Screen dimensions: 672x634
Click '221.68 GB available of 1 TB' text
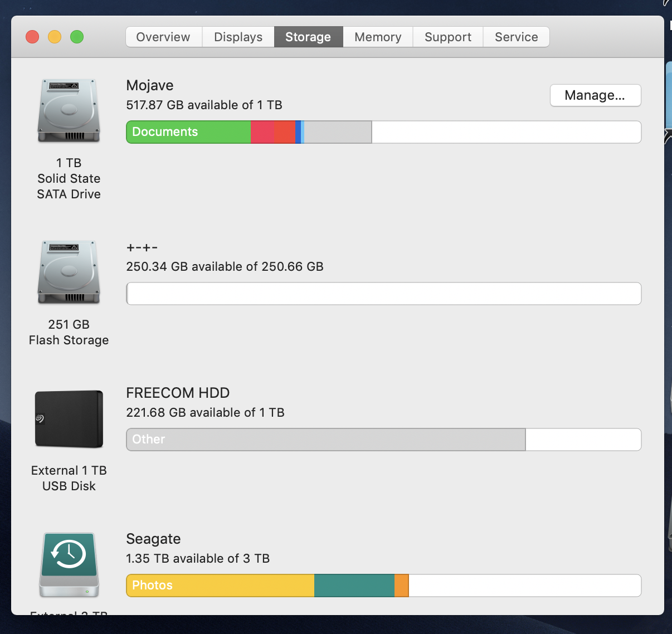[x=205, y=412]
